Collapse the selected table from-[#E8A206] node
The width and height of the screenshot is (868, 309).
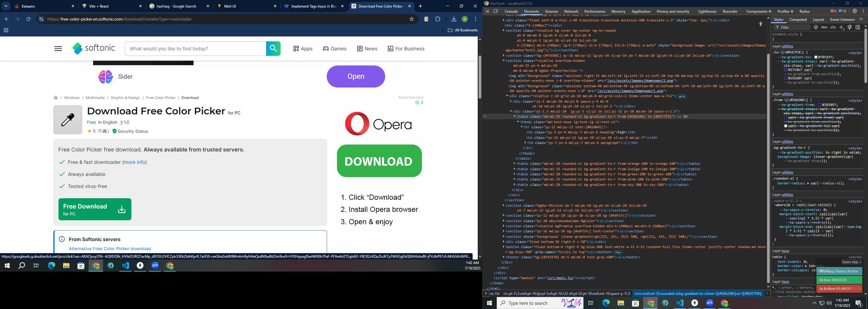pos(514,116)
